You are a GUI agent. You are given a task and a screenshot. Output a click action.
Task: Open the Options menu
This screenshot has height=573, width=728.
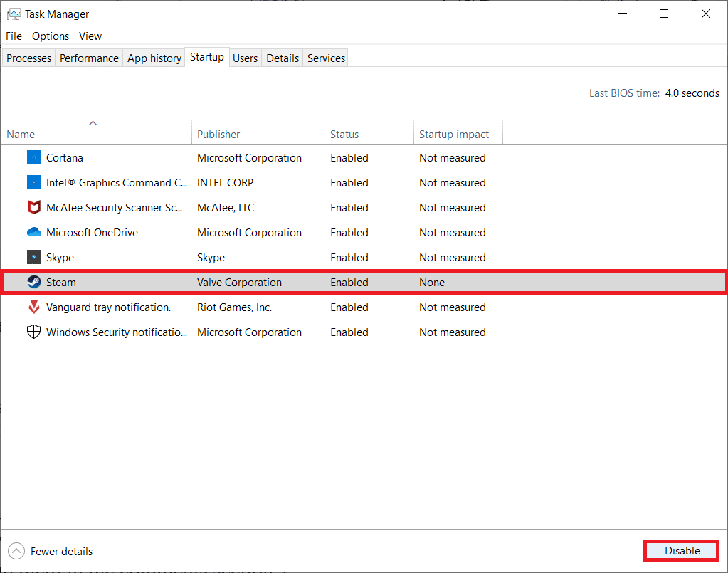tap(51, 36)
